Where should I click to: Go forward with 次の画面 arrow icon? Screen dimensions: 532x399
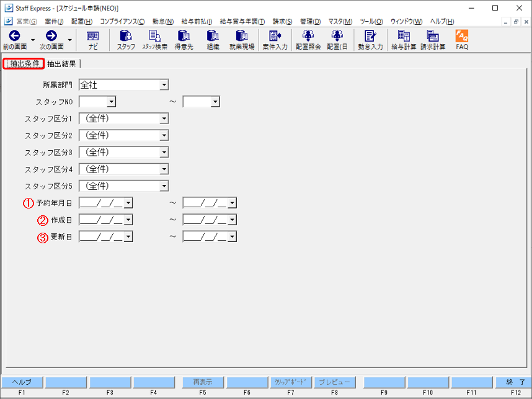[51, 35]
